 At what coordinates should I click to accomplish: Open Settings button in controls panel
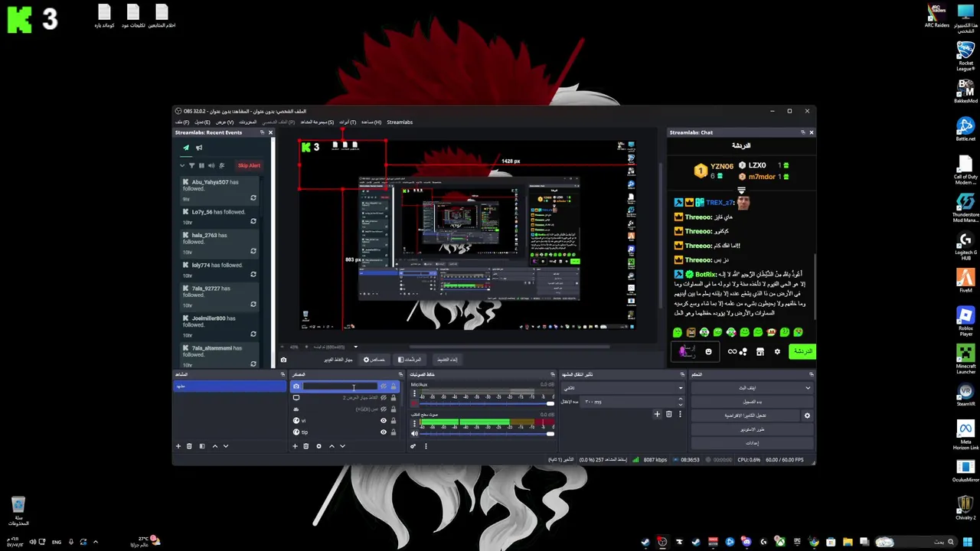tap(752, 443)
